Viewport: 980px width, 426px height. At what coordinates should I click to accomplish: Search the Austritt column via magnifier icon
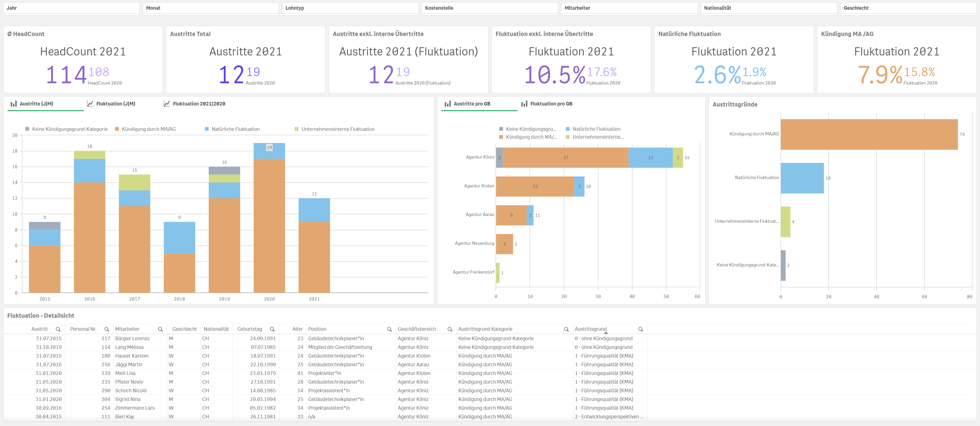click(58, 329)
